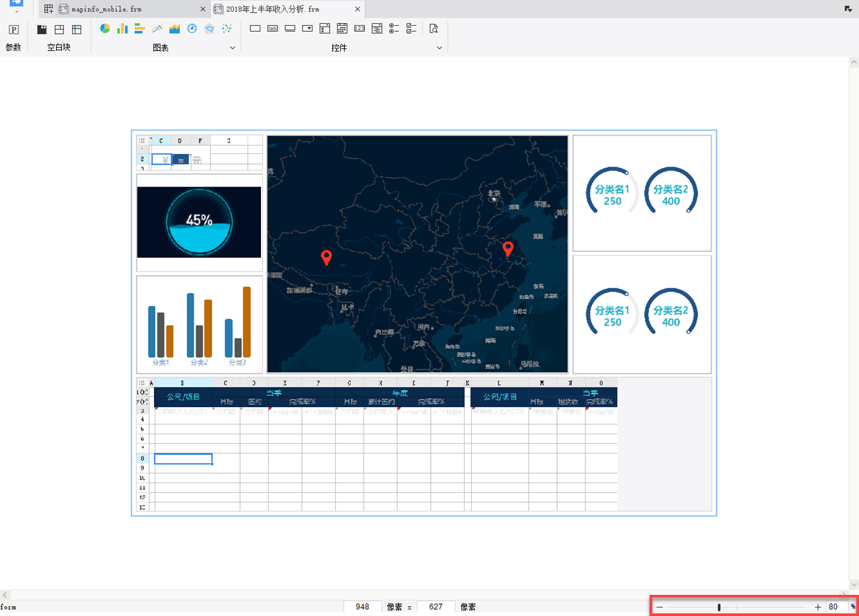Viewport: 859px width, 616px height.
Task: Click the zoom-in plus button
Action: coord(817,607)
